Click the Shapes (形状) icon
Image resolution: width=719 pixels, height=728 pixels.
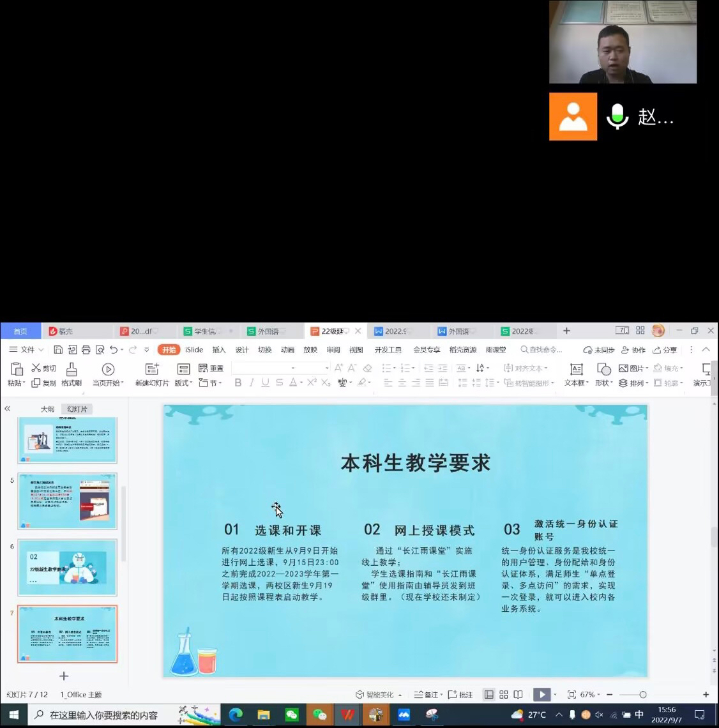(x=603, y=370)
